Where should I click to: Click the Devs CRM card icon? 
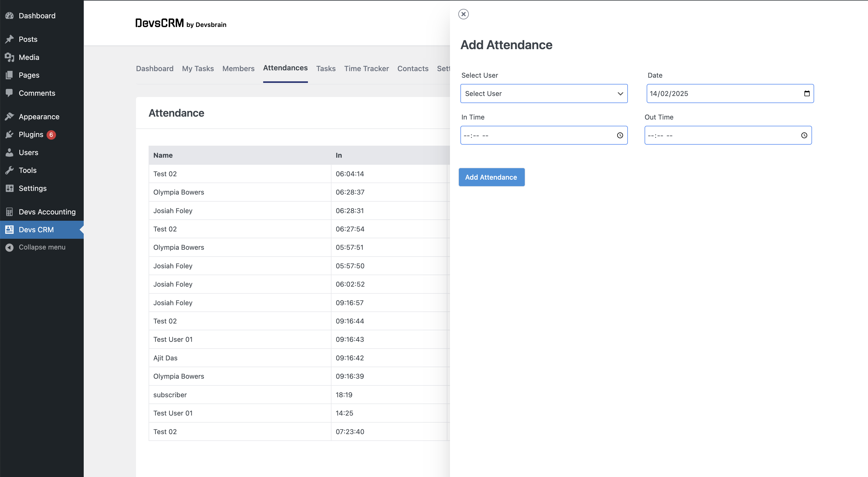[x=9, y=229]
